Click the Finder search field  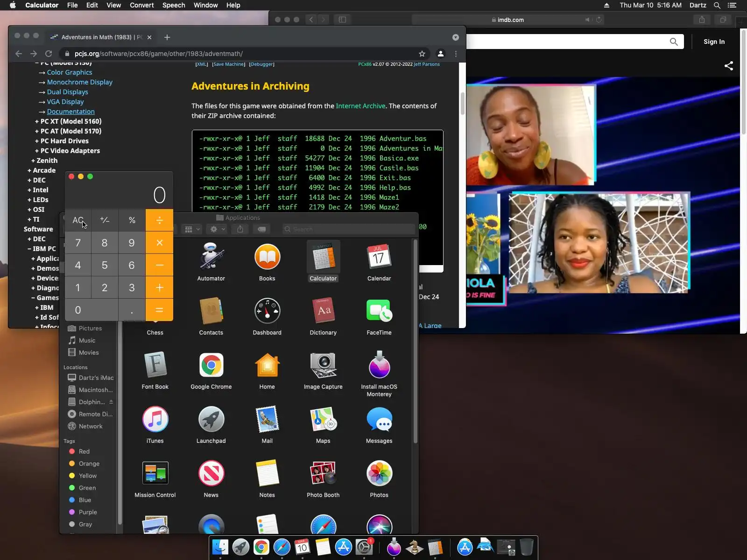[349, 229]
